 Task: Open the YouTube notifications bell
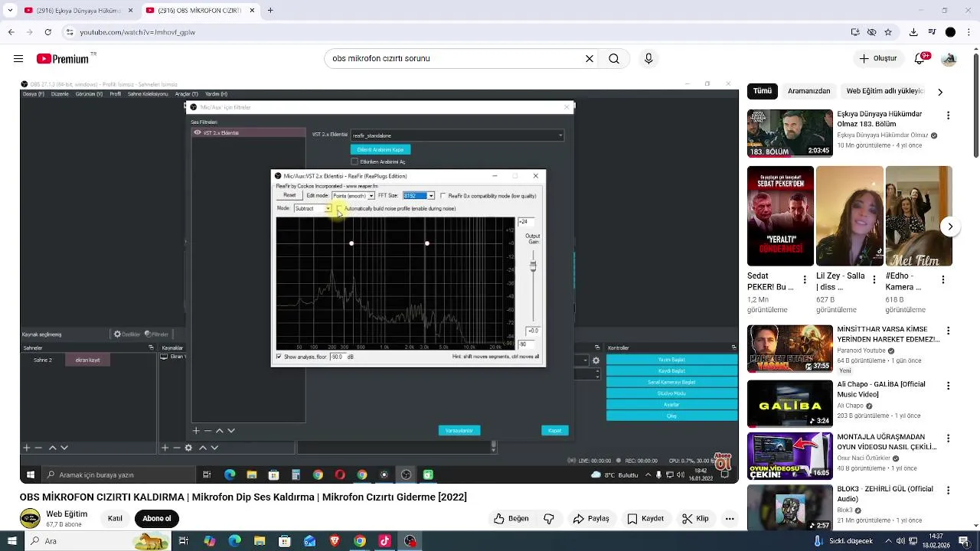pyautogui.click(x=921, y=58)
